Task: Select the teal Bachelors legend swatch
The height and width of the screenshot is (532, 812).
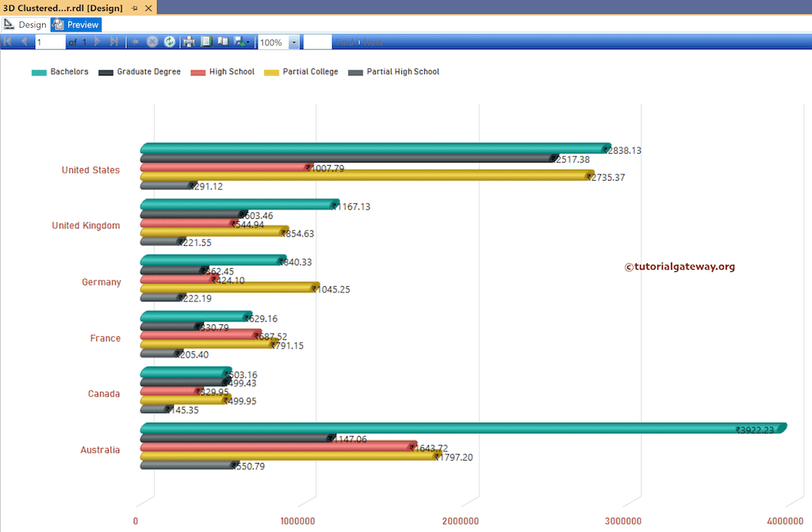Action: [x=37, y=71]
